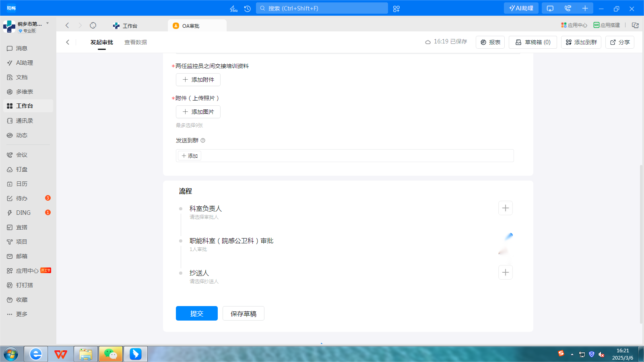Click the 报表 report icon
644x362 pixels.
[x=490, y=42]
